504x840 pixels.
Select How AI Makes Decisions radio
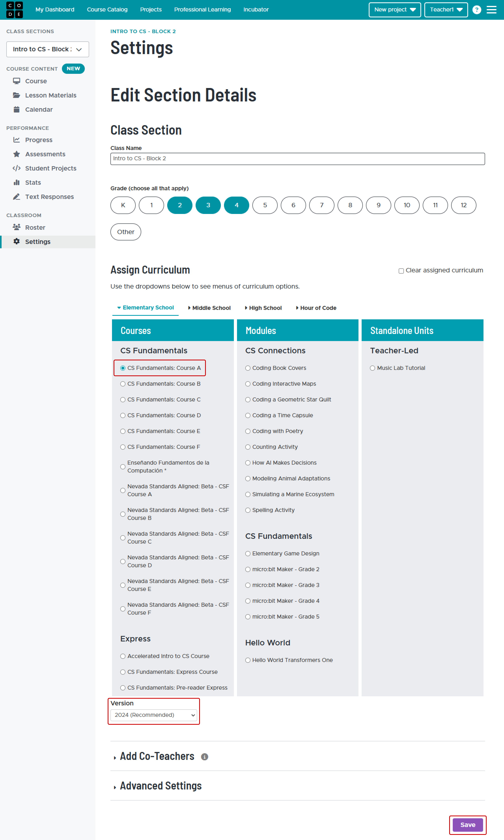(248, 463)
